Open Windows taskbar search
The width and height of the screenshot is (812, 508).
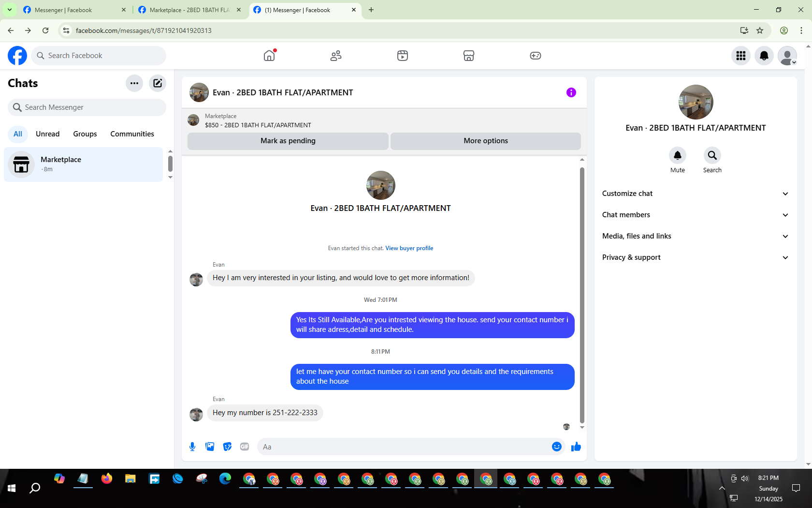(35, 489)
